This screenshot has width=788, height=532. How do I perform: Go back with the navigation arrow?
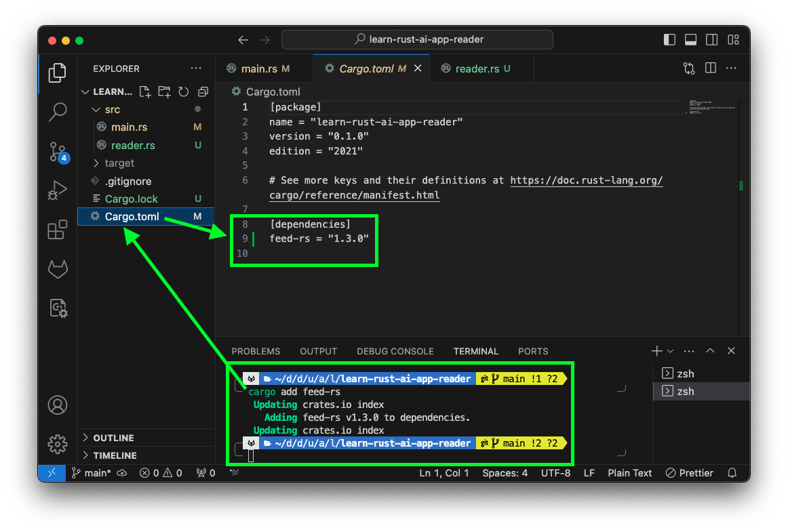tap(243, 40)
